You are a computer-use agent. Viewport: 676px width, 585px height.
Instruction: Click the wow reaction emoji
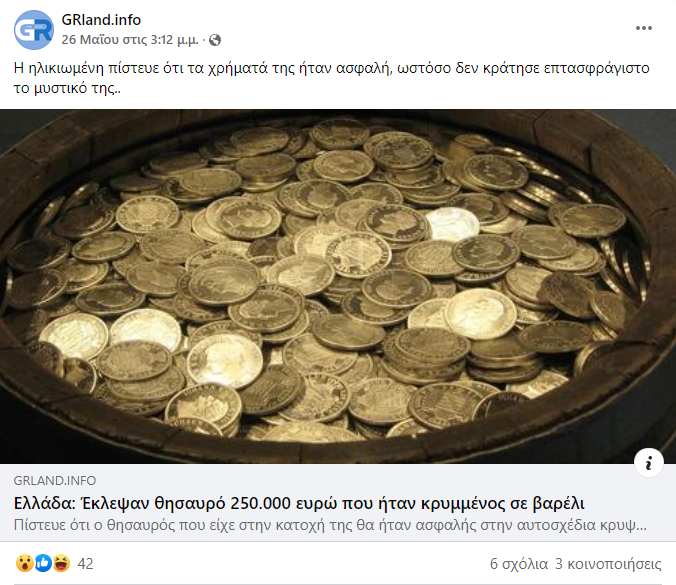[25, 563]
